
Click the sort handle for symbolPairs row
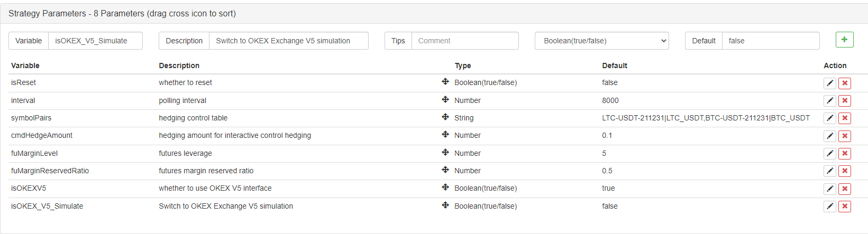pyautogui.click(x=445, y=117)
